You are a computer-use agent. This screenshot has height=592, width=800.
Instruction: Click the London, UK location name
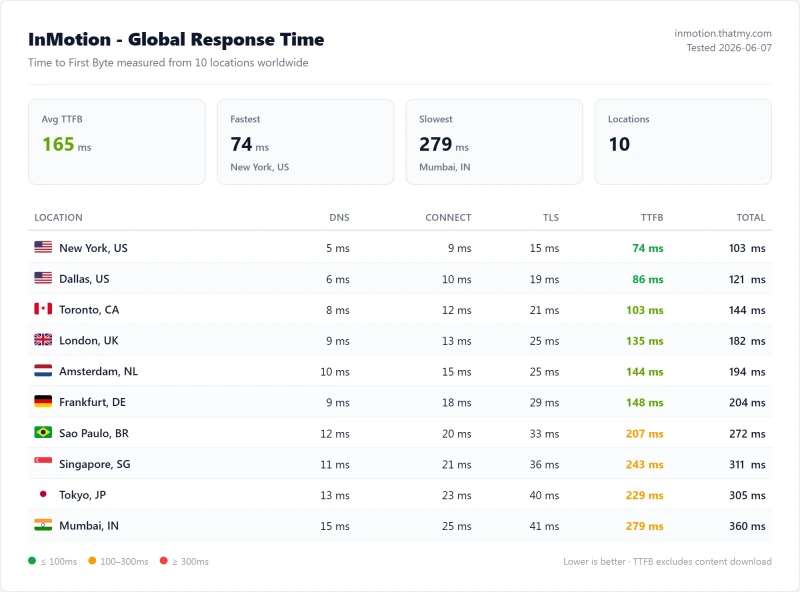(x=89, y=340)
